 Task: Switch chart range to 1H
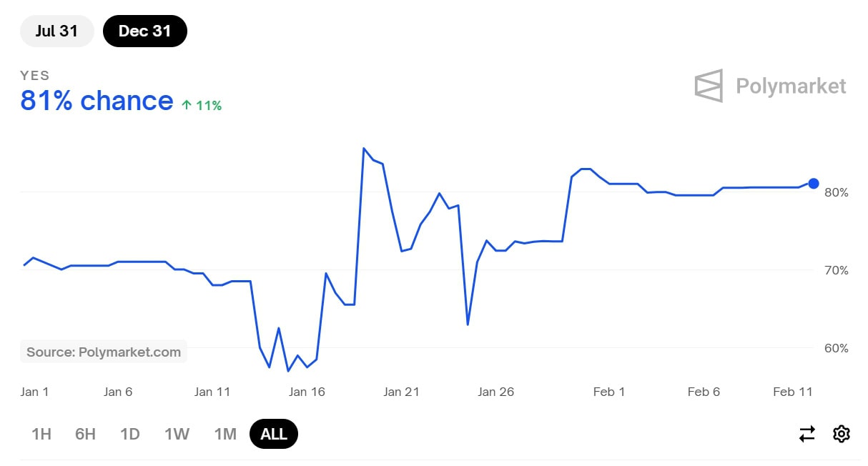(41, 434)
